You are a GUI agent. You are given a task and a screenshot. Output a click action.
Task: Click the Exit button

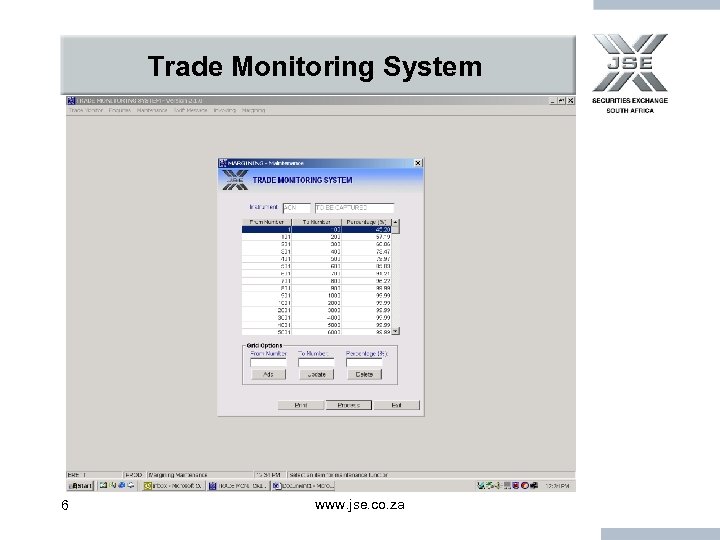pyautogui.click(x=396, y=405)
